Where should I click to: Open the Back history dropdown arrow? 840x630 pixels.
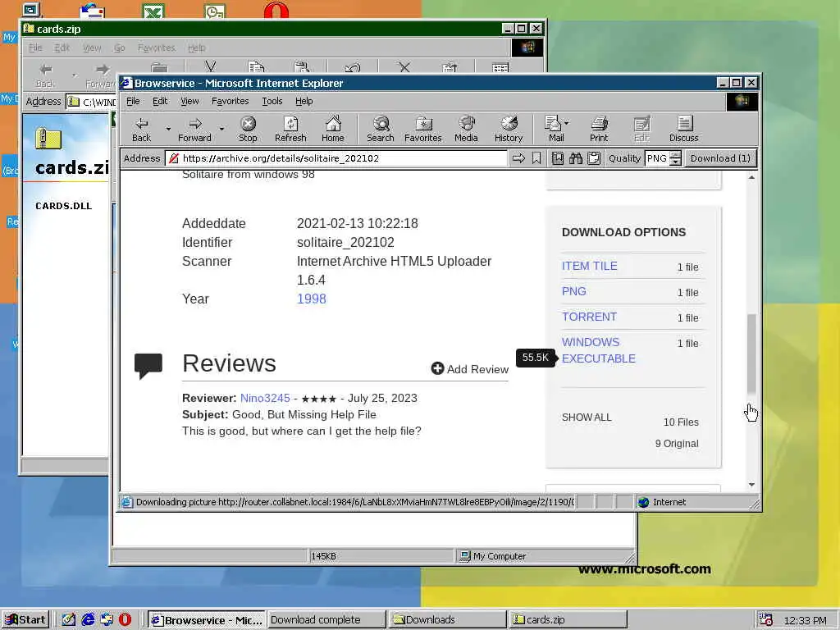[168, 129]
